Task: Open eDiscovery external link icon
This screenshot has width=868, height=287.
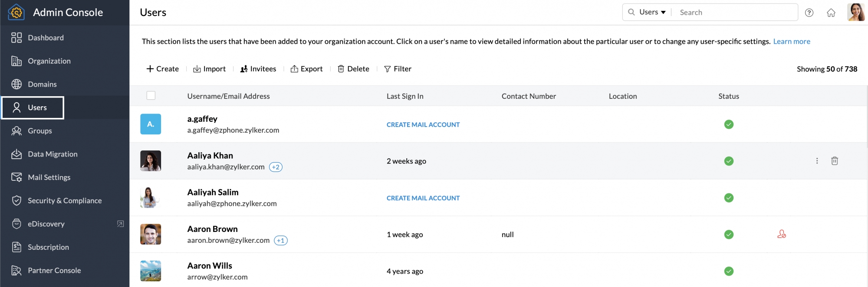Action: tap(121, 224)
